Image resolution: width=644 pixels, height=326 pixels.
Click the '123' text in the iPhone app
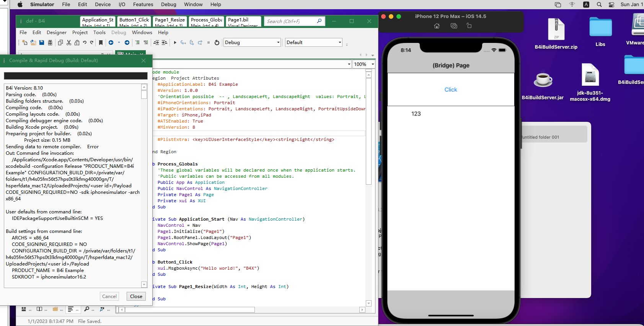[x=416, y=114]
